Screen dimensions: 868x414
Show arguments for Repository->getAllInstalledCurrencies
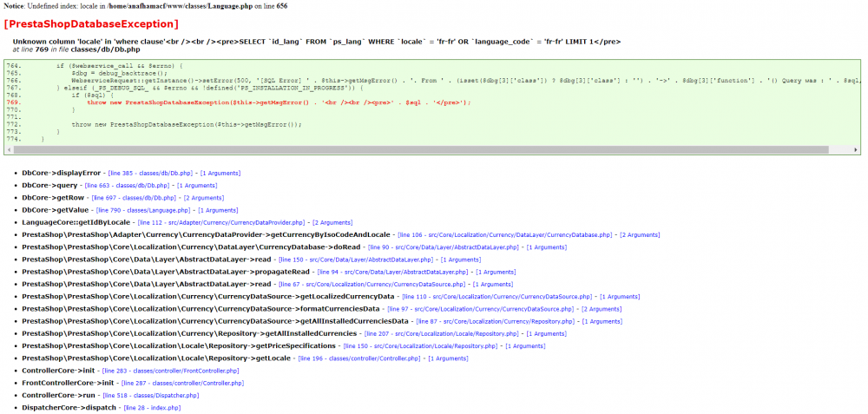(547, 334)
